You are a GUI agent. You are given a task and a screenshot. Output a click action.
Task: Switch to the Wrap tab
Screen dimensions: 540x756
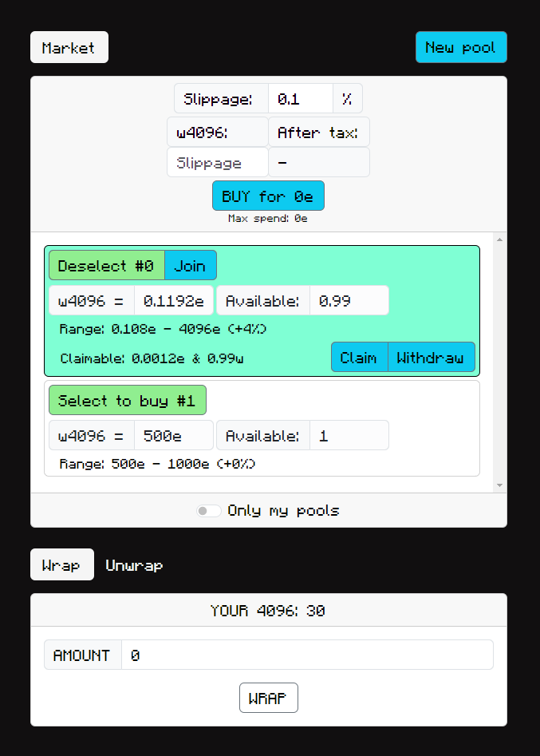point(62,564)
